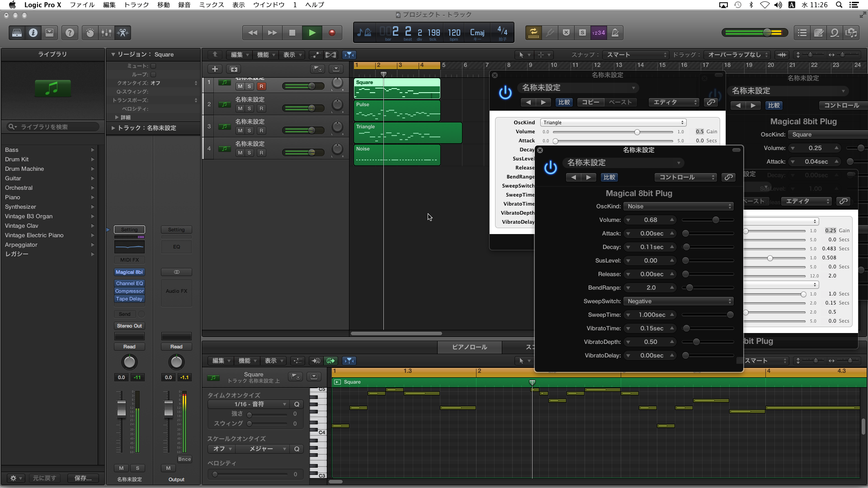868x488 pixels.
Task: Solo the Square track (track 1)
Action: [x=249, y=86]
